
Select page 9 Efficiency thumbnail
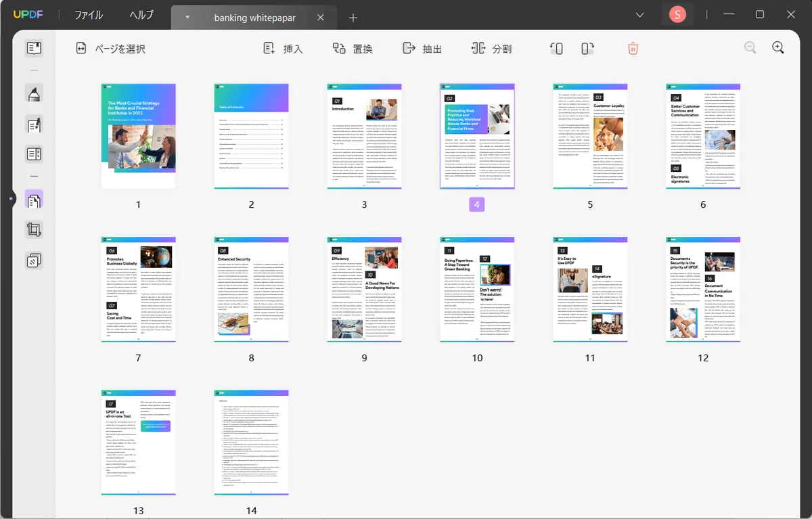pyautogui.click(x=364, y=289)
